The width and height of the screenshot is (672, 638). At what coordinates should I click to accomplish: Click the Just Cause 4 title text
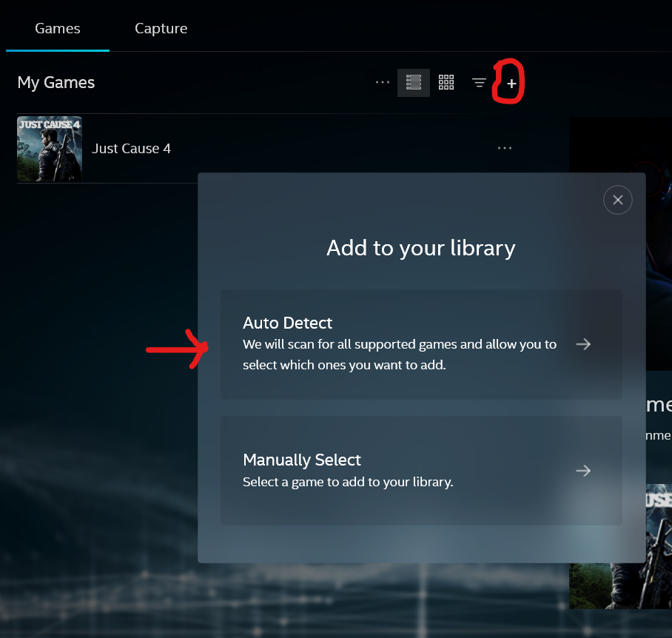coord(131,148)
